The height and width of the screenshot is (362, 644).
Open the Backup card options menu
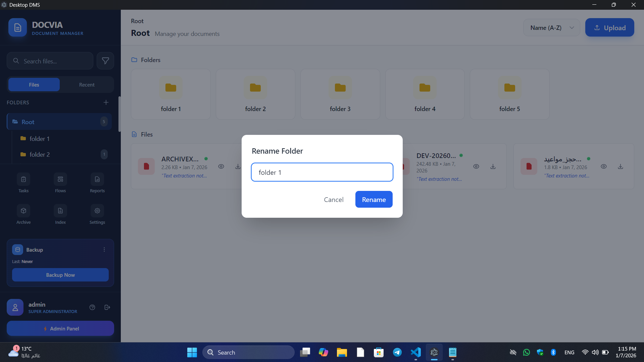pos(104,249)
